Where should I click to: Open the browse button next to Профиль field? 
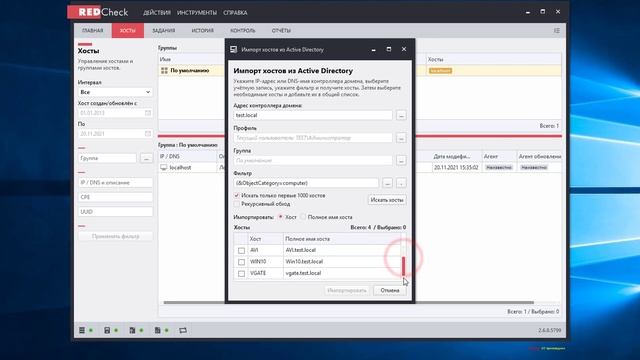[x=401, y=138]
